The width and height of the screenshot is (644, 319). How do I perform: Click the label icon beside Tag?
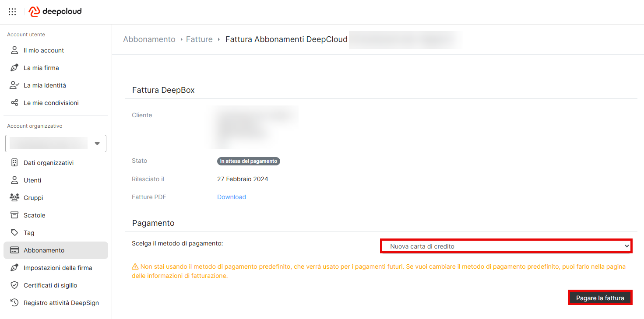click(x=14, y=233)
